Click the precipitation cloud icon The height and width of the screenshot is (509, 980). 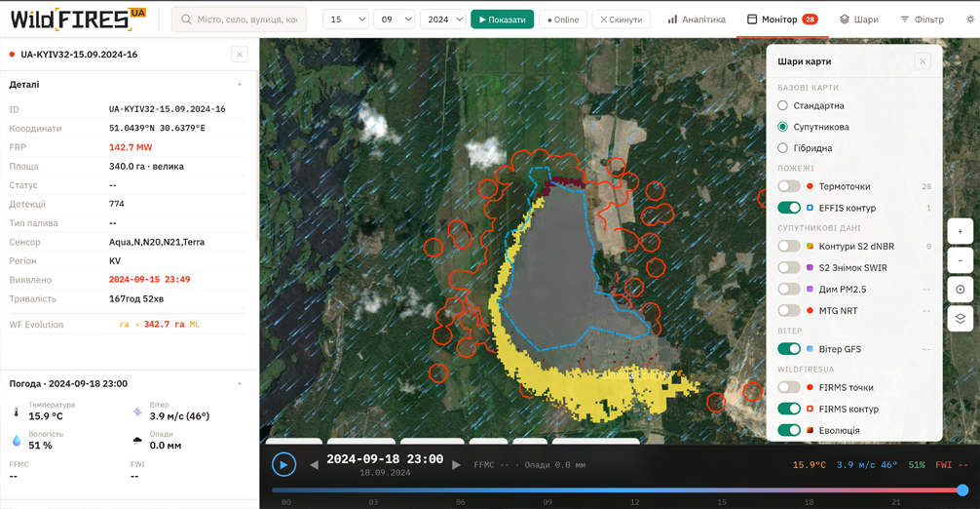tap(137, 440)
